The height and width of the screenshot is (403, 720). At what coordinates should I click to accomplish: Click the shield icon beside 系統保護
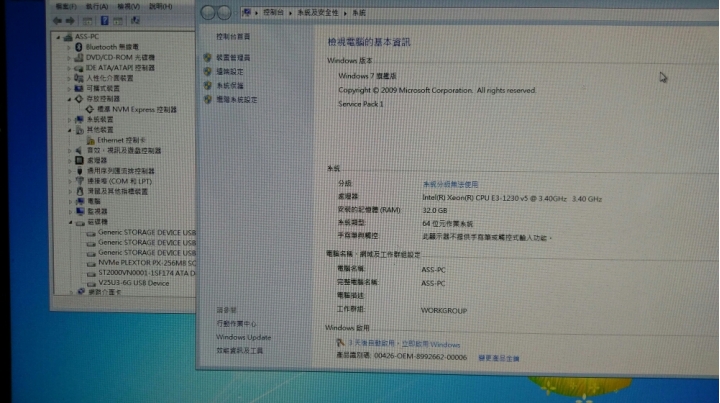(208, 85)
